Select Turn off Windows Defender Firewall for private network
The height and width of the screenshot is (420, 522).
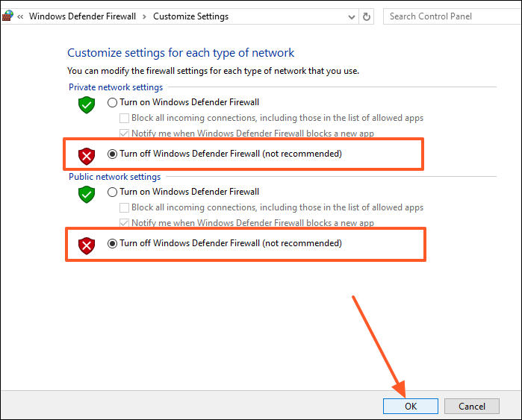coord(113,154)
